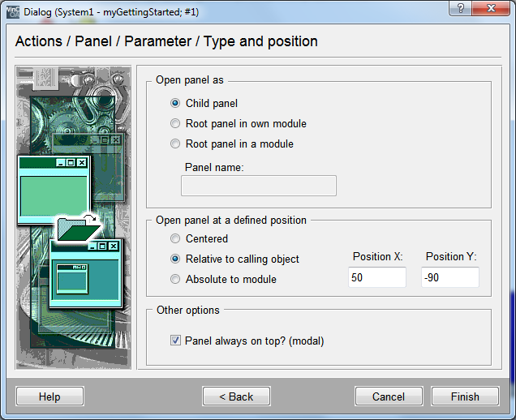Click the Position X input field
Image resolution: width=516 pixels, height=420 pixels.
click(377, 277)
